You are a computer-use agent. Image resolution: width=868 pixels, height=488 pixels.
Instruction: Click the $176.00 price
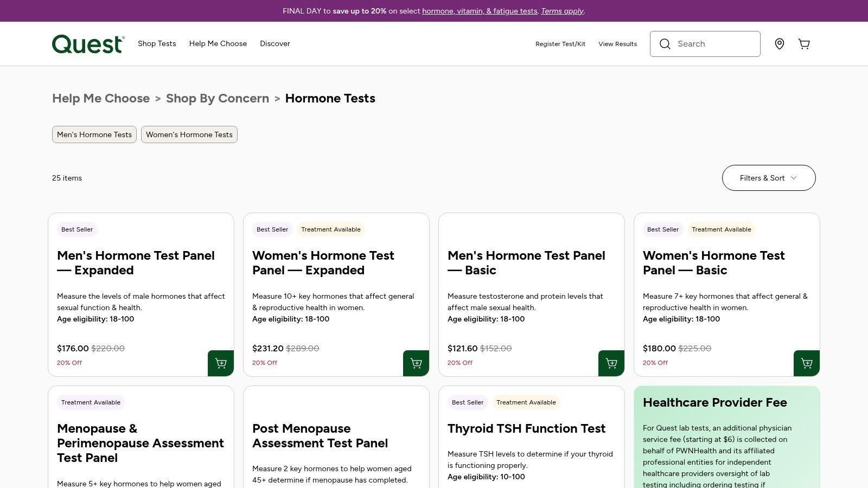tap(73, 349)
